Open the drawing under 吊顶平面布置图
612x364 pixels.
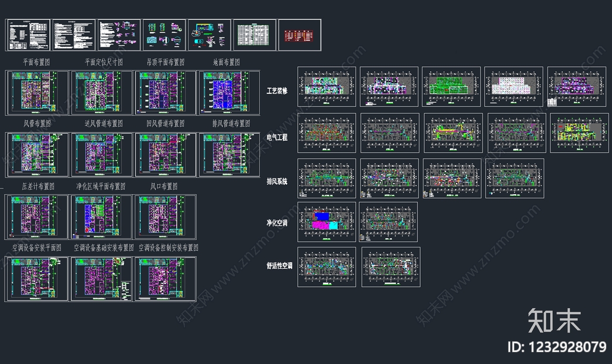(x=165, y=93)
